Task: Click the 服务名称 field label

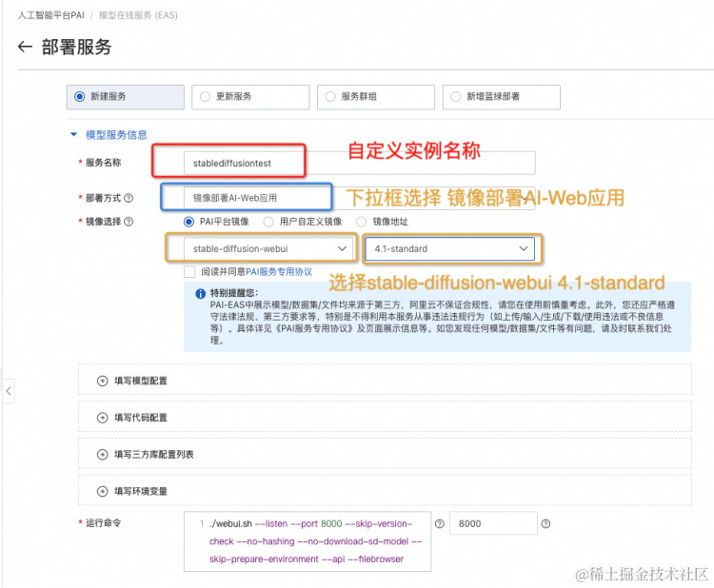Action: 104,163
